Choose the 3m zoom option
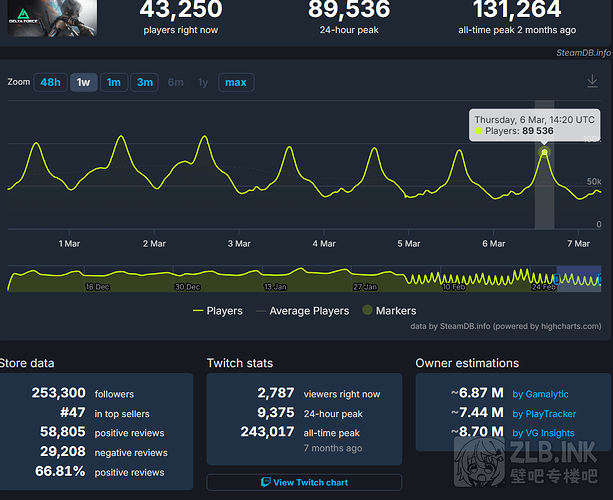Viewport: 613px width, 500px height. point(145,82)
